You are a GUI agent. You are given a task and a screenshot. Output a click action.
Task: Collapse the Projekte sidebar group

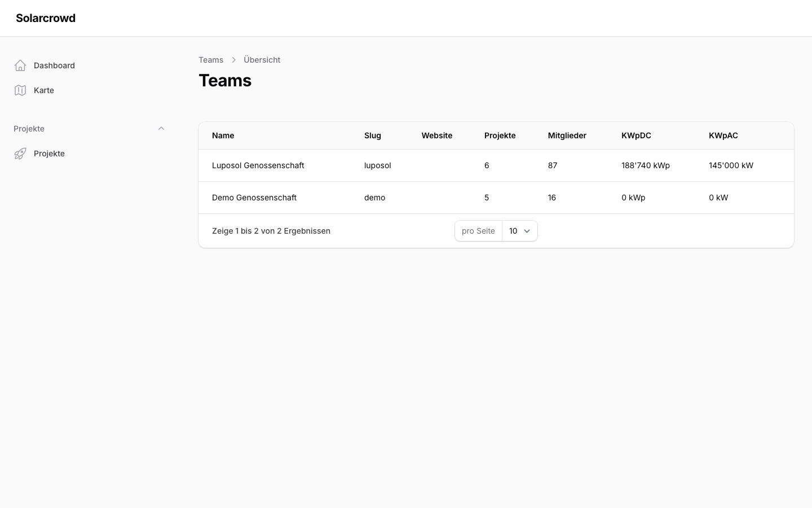pyautogui.click(x=161, y=129)
